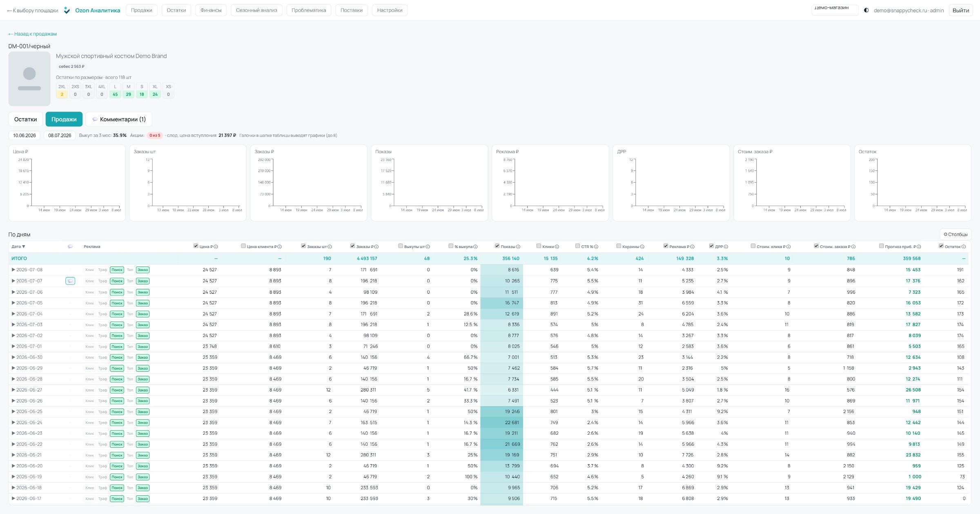Click the comment icon in table header
The width and height of the screenshot is (980, 514).
tap(70, 247)
